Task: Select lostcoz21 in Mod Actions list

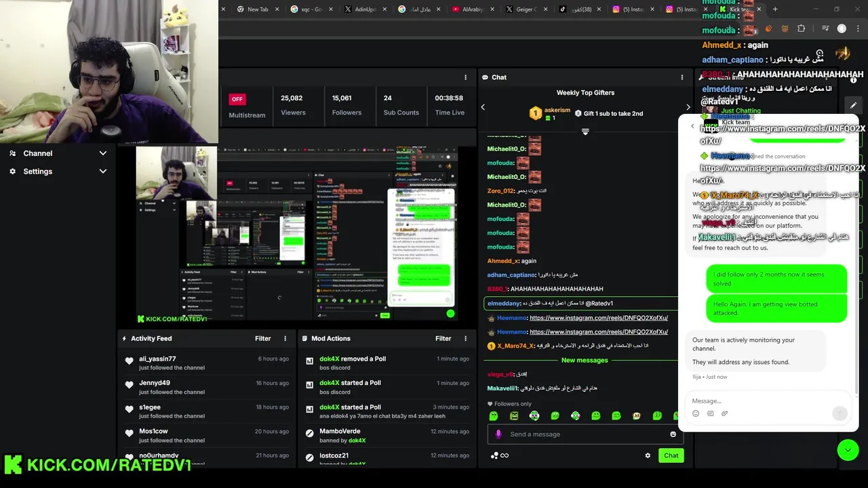Action: pos(334,455)
